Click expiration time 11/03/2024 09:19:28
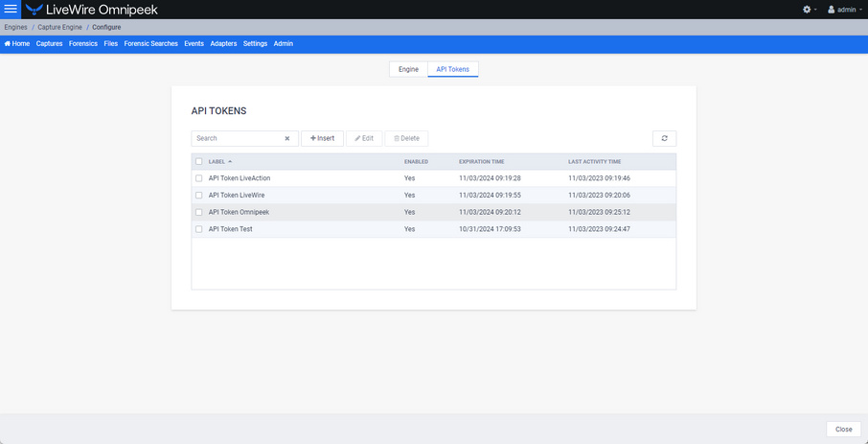Viewport: 868px width, 444px height. pos(490,178)
